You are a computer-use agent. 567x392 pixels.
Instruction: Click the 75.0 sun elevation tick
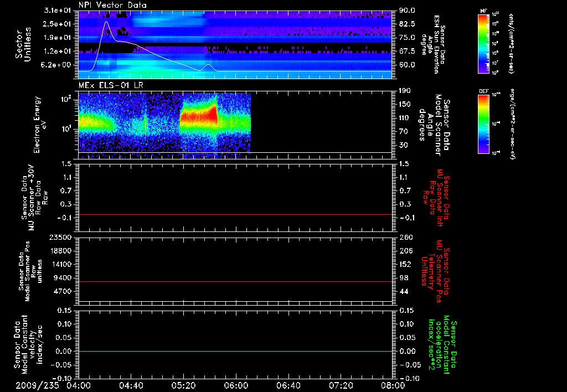coord(407,38)
